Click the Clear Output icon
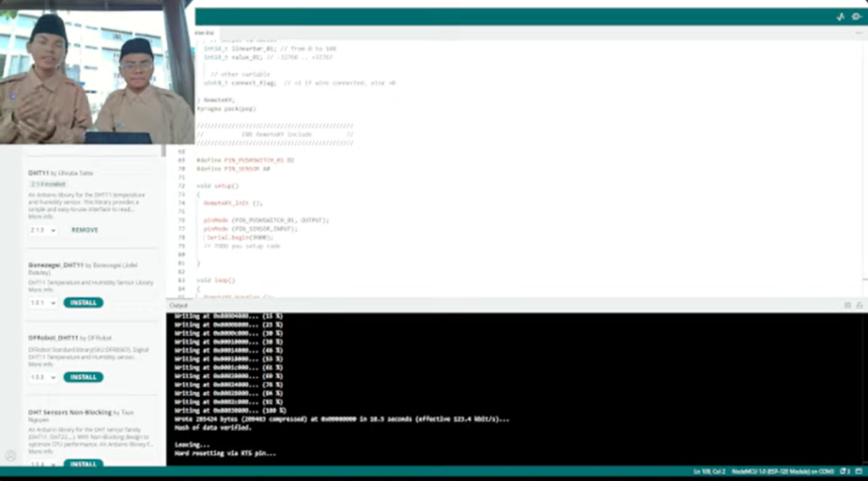868x481 pixels. point(847,305)
